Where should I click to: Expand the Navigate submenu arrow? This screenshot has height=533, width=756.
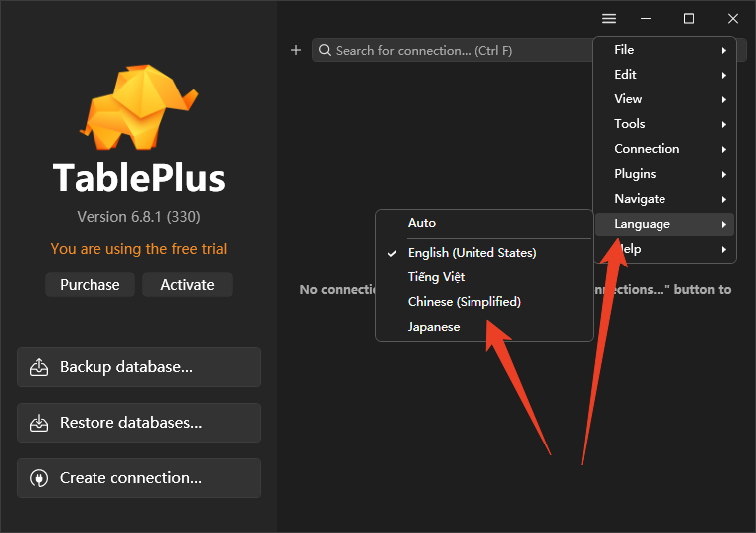tap(724, 199)
